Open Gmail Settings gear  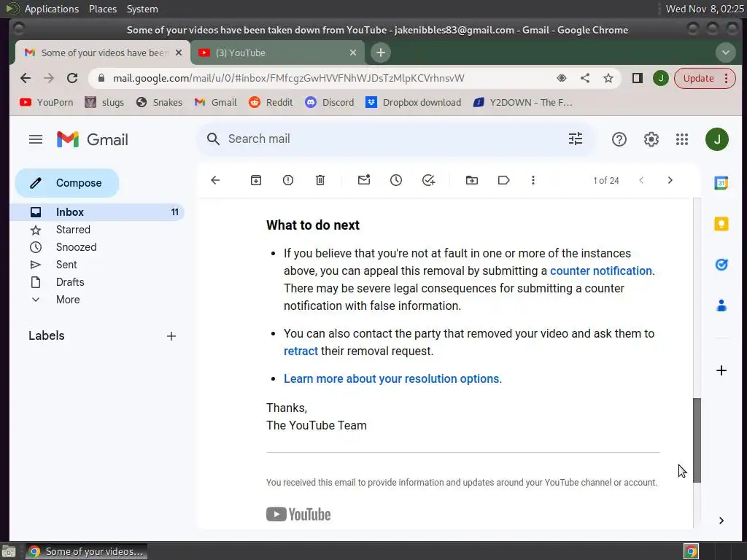(651, 139)
